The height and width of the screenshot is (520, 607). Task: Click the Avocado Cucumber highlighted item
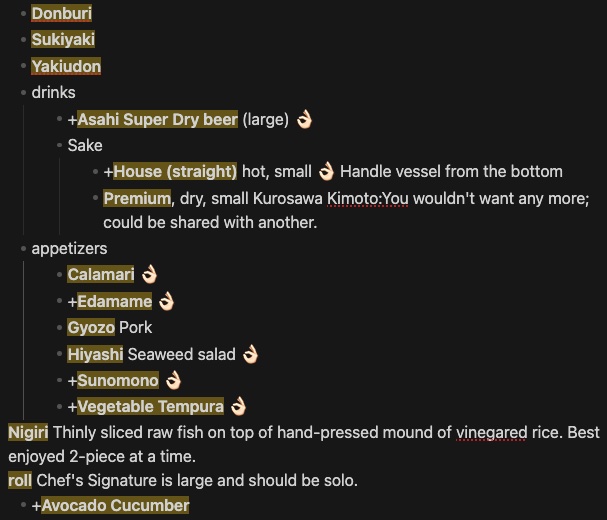(x=115, y=506)
